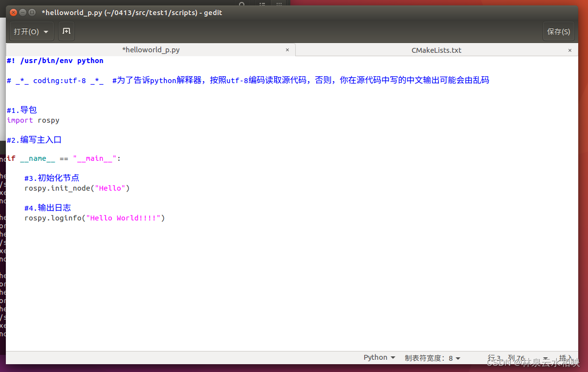Open the Python language mode dropdown
This screenshot has height=372, width=588.
click(x=379, y=357)
